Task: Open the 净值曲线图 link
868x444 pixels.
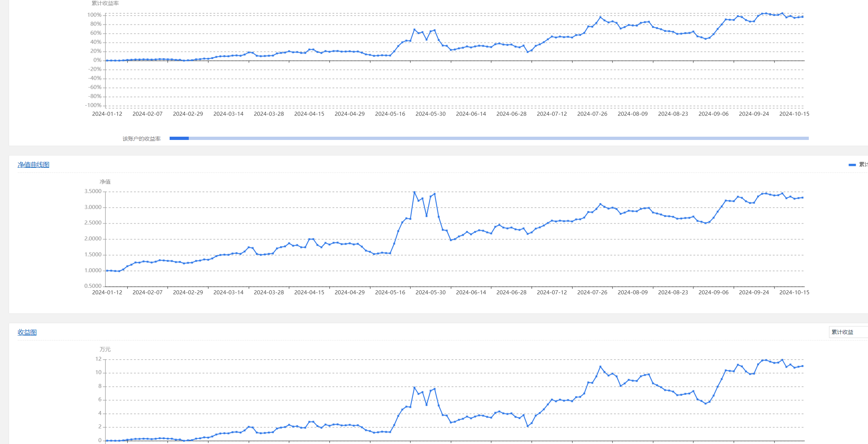Action: (x=33, y=164)
